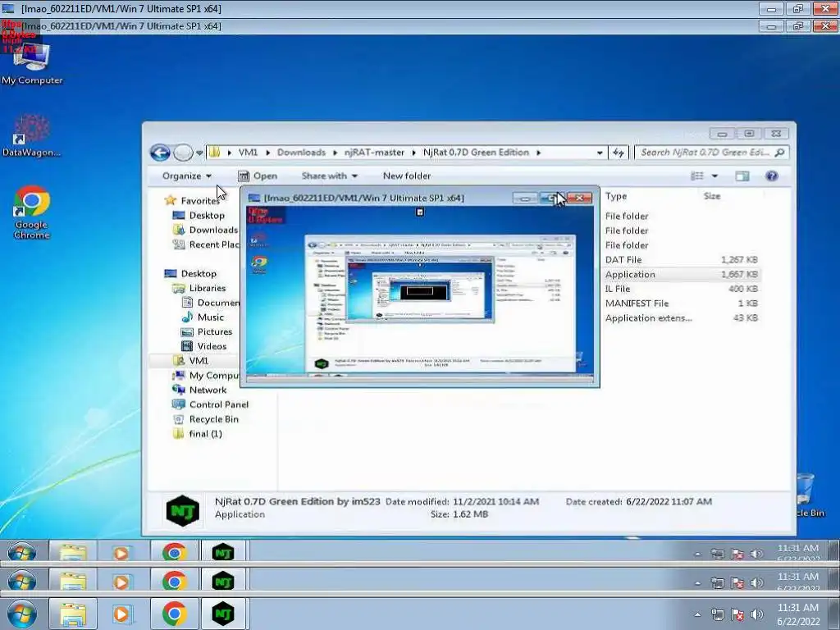Click the Start orb on bottom taskbar
This screenshot has height=630, width=840.
pyautogui.click(x=21, y=614)
